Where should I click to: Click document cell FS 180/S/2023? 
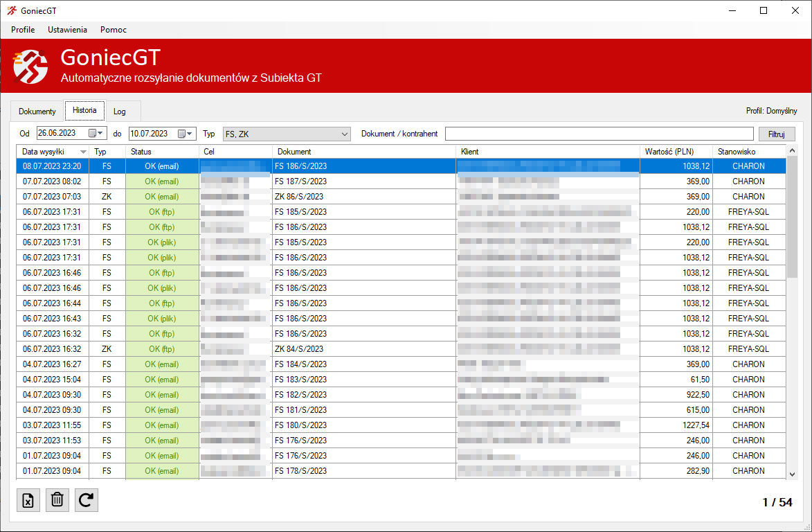[x=364, y=425]
